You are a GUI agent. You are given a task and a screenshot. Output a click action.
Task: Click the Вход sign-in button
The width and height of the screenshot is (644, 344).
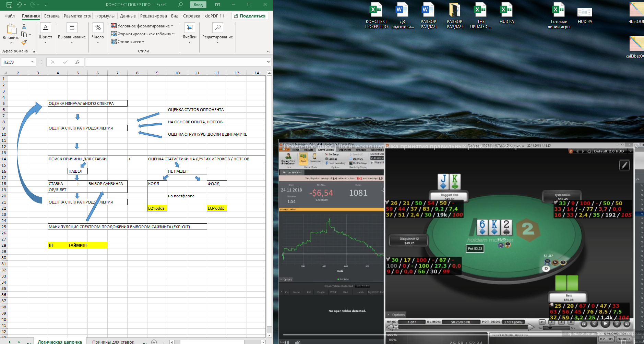click(198, 5)
